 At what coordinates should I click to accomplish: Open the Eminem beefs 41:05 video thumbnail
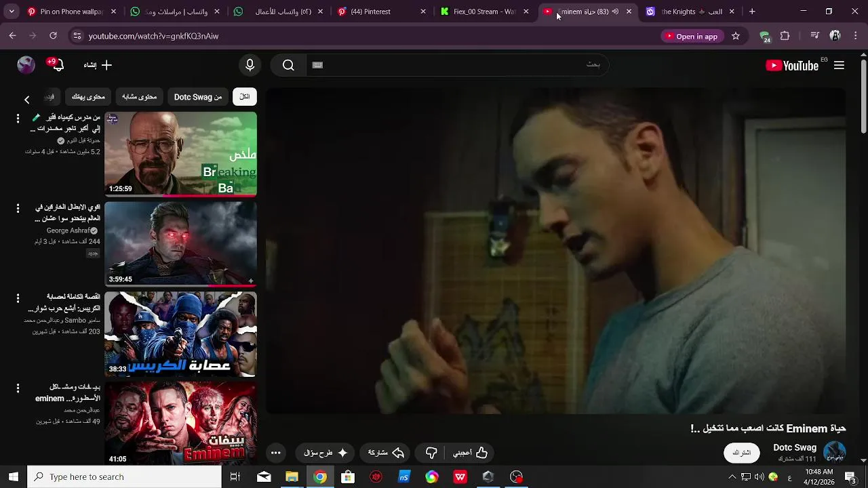180,424
